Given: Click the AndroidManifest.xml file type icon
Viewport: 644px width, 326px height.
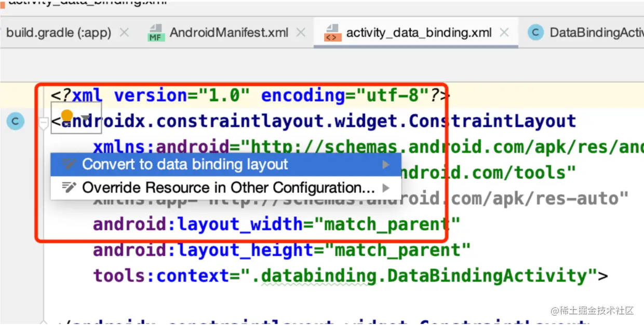Looking at the screenshot, I should (155, 33).
